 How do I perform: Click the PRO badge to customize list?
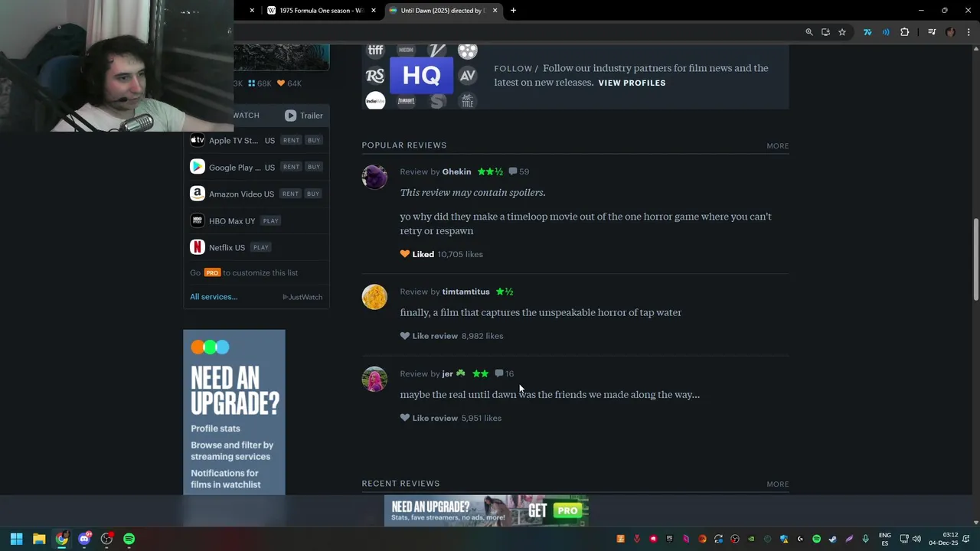coord(212,272)
